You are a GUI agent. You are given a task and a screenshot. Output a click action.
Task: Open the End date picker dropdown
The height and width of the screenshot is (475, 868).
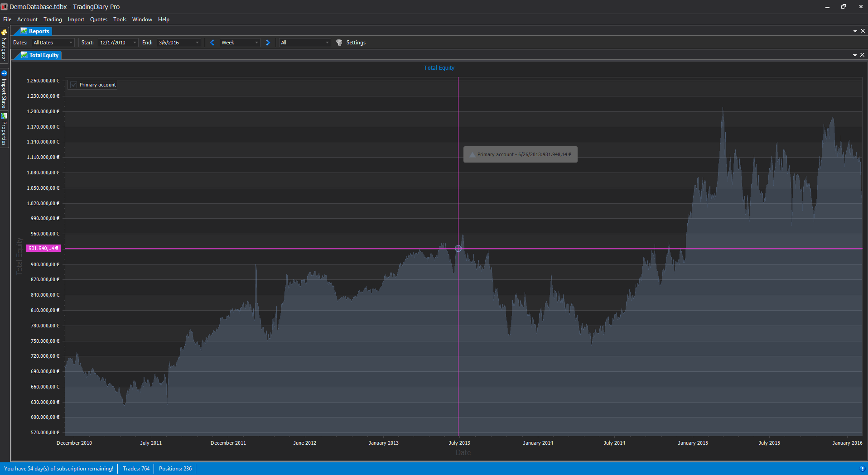[x=197, y=43]
